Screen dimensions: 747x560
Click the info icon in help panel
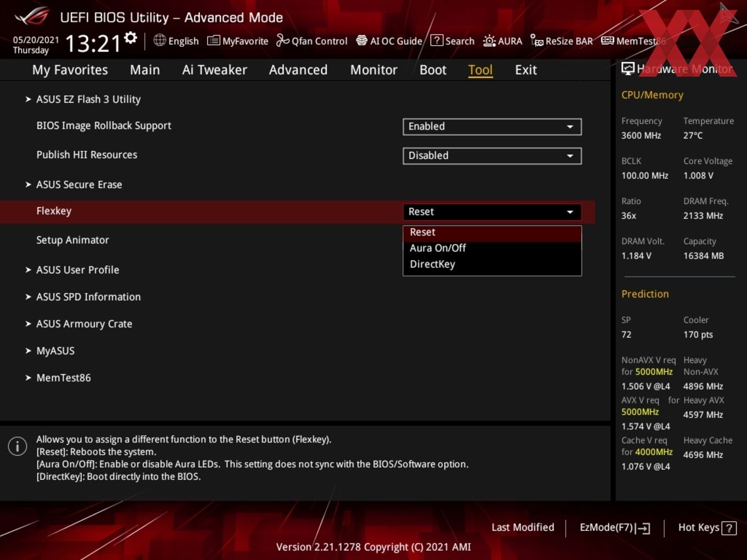coord(18,446)
